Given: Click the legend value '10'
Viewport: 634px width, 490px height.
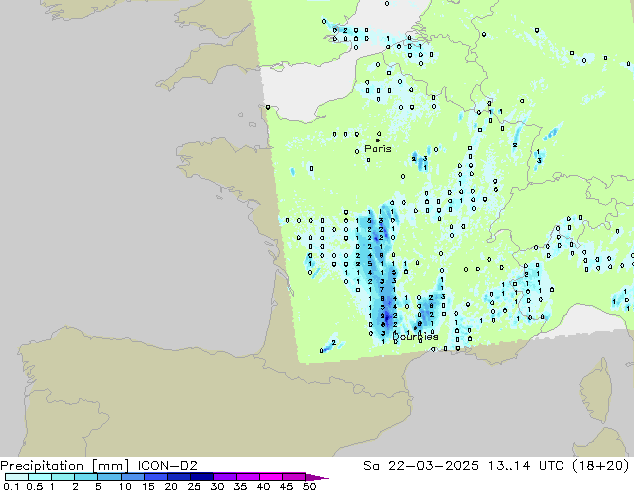Looking at the screenshot, I should [x=125, y=486].
